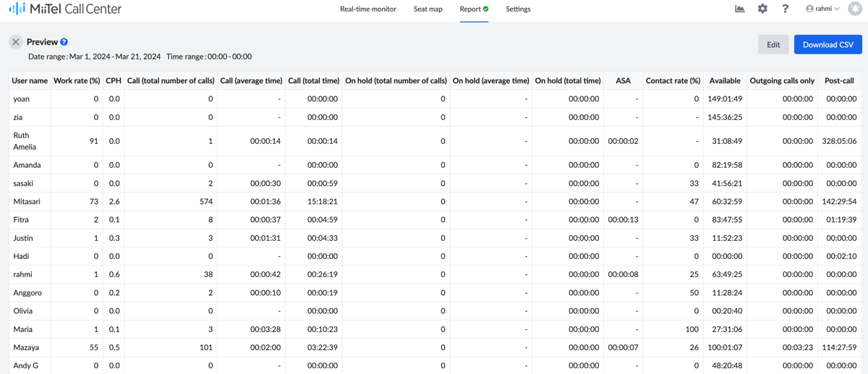Click yoan's available time 149:01:49
Screen dimensions: 868x374
point(725,98)
